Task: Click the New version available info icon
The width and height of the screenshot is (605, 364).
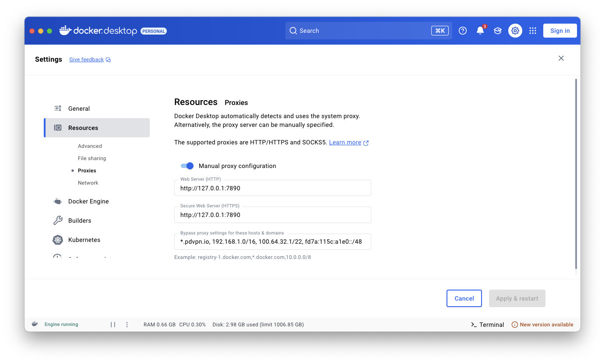Action: click(515, 325)
